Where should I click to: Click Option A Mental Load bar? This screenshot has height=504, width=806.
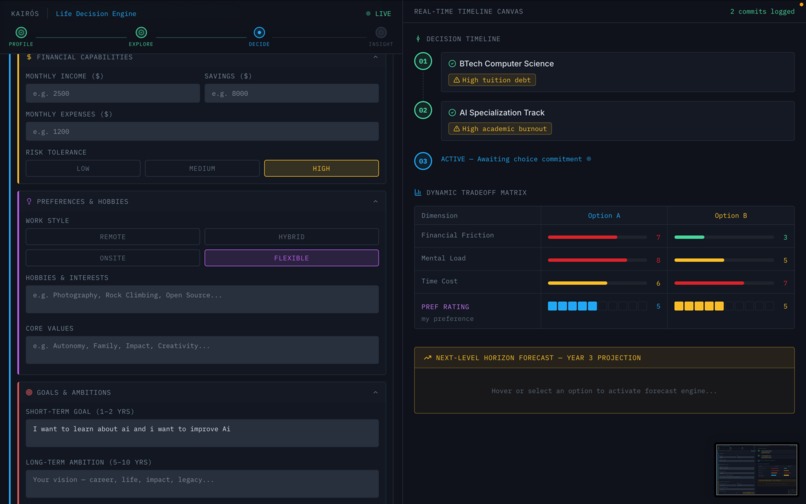[597, 260]
